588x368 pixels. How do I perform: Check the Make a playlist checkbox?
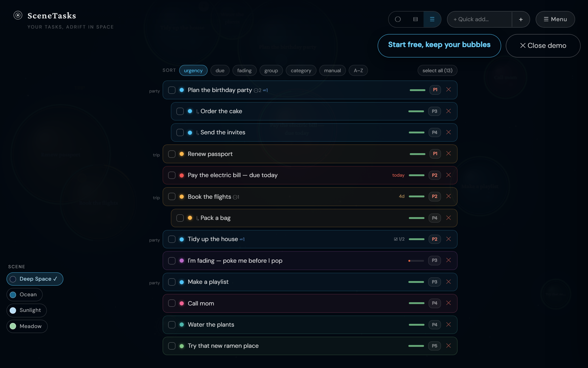coord(172,282)
